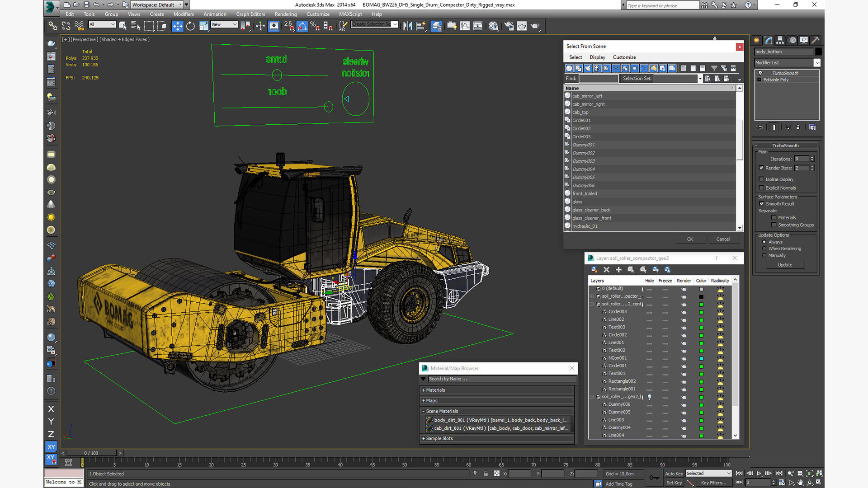Open the Modify panel tab icon

(x=769, y=40)
